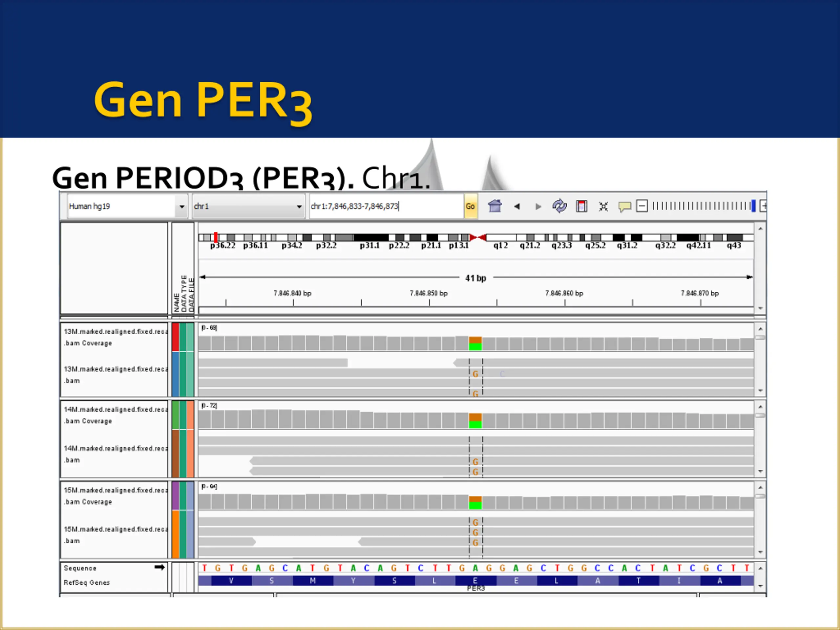840x630 pixels.
Task: Click the refresh icon in the toolbar
Action: [x=559, y=206]
